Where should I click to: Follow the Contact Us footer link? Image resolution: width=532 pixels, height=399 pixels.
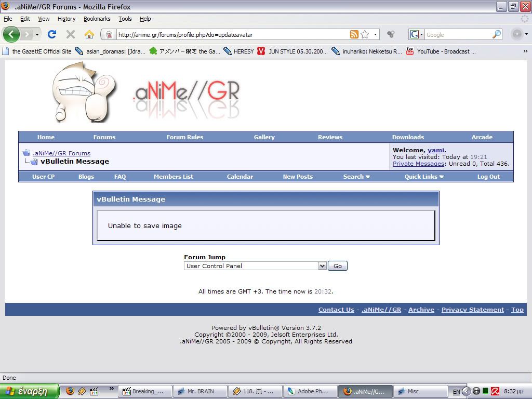coord(336,310)
